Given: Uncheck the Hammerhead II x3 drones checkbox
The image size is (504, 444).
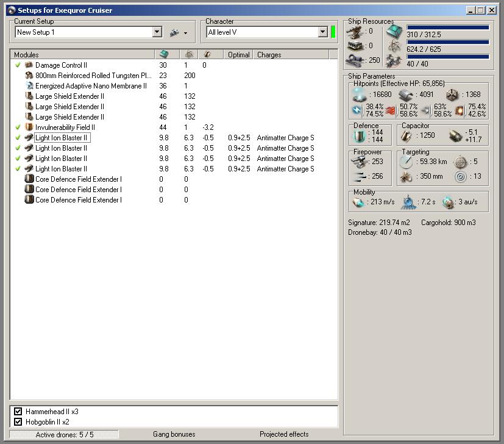Looking at the screenshot, I should 18,412.
